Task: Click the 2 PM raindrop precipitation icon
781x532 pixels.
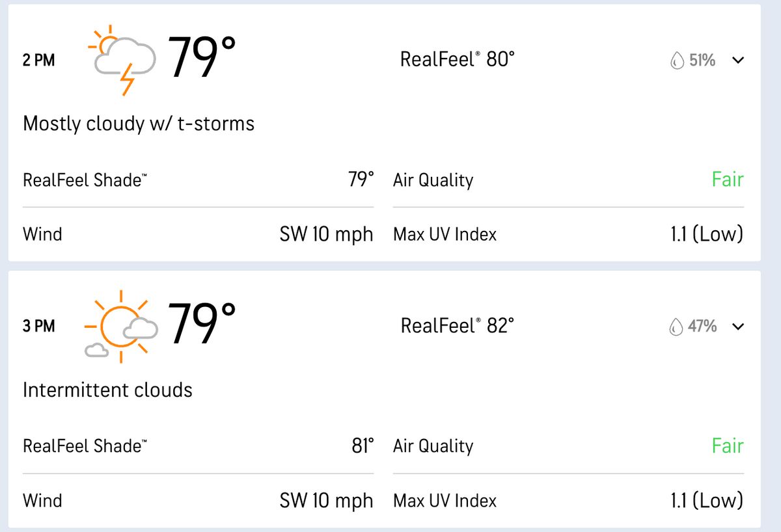Action: pos(677,60)
